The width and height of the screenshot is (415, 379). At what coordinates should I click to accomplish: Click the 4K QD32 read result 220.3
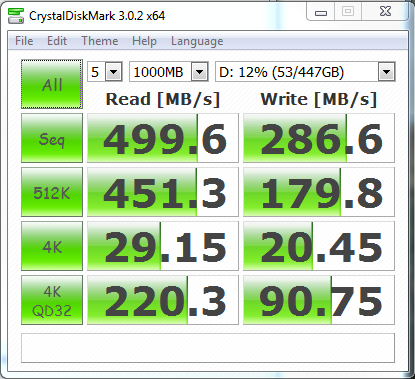(163, 300)
